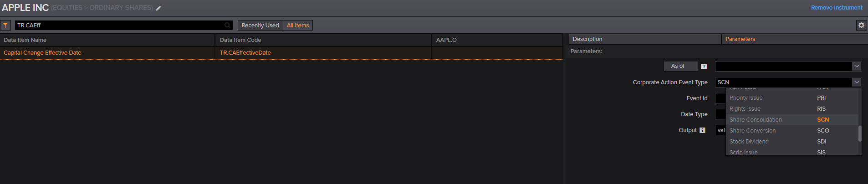Select the All Items filter tab
The image size is (868, 184).
point(298,26)
